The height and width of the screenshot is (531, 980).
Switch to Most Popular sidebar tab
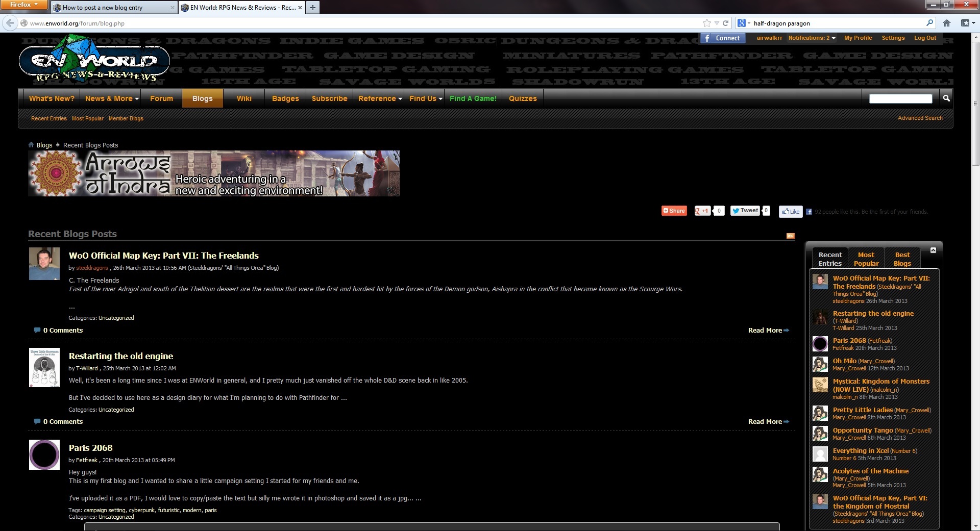tap(866, 259)
